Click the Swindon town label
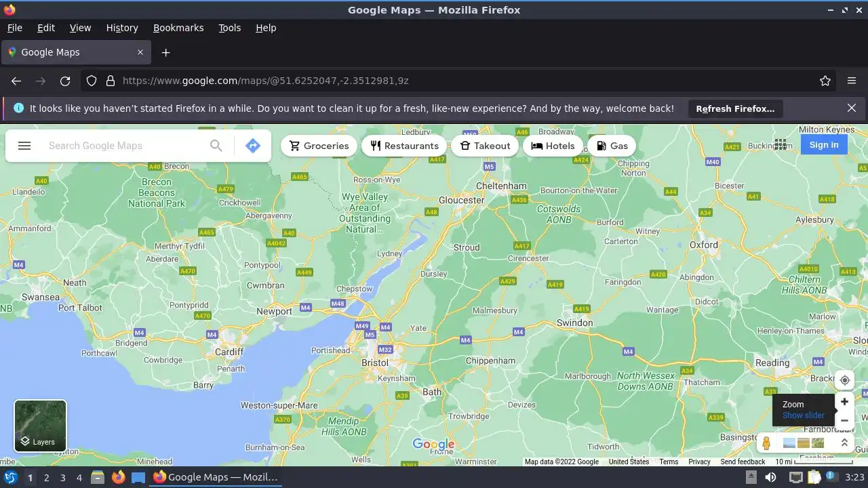The image size is (868, 488). [574, 323]
